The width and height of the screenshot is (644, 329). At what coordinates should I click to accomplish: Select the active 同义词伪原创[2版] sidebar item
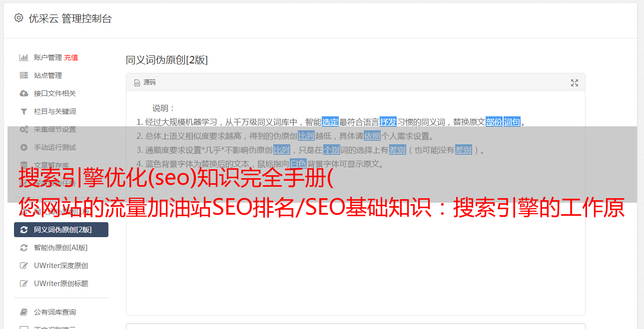click(61, 230)
